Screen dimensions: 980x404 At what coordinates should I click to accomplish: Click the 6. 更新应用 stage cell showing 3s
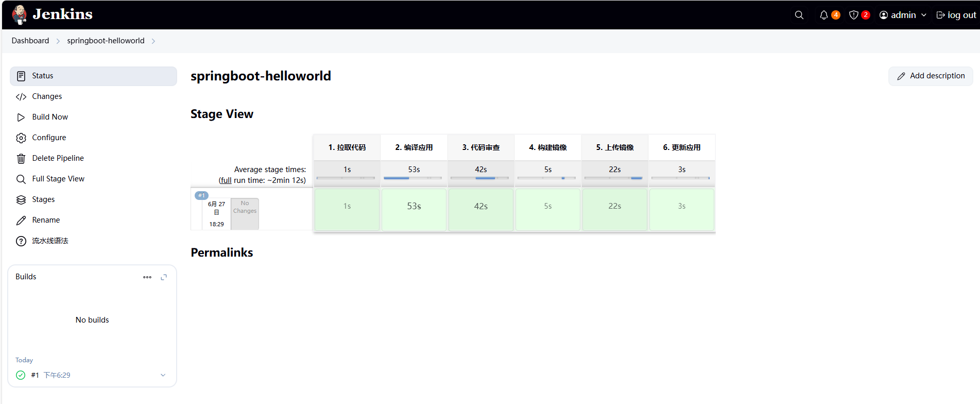[x=682, y=209]
